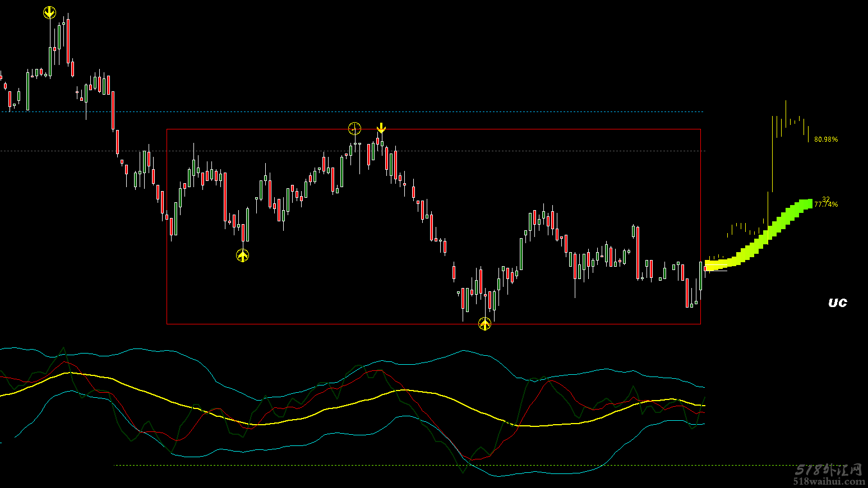868x488 pixels.
Task: Click the circled down-arrow sell signal above the highest candle
Action: click(x=50, y=12)
